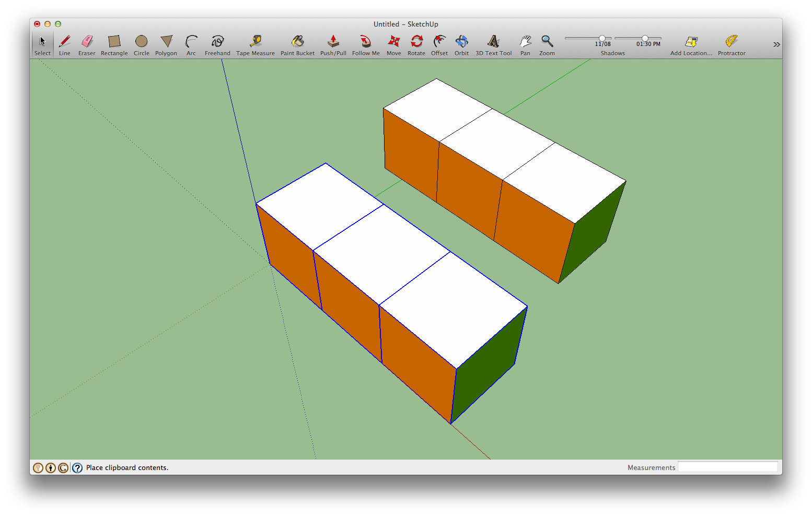The width and height of the screenshot is (812, 516).
Task: Select the Paint Bucket tool
Action: point(297,41)
